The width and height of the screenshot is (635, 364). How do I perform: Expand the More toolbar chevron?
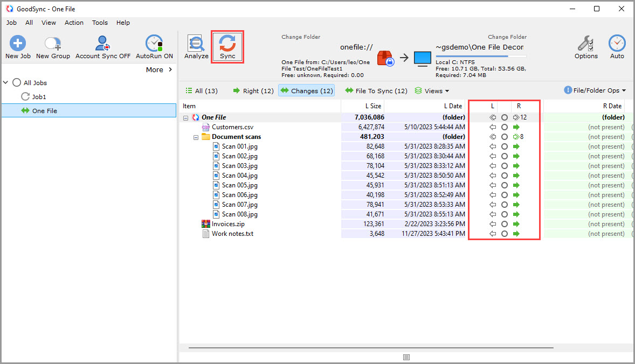pyautogui.click(x=170, y=69)
